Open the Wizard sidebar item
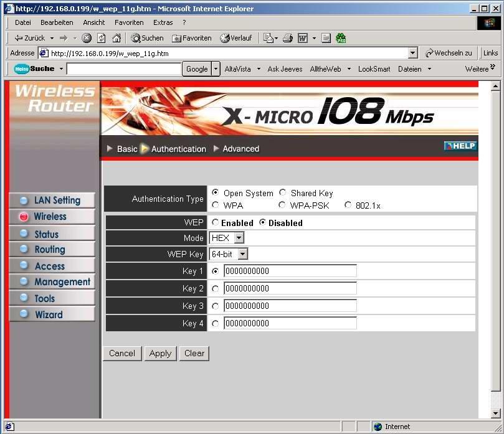504x434 pixels. [x=52, y=314]
